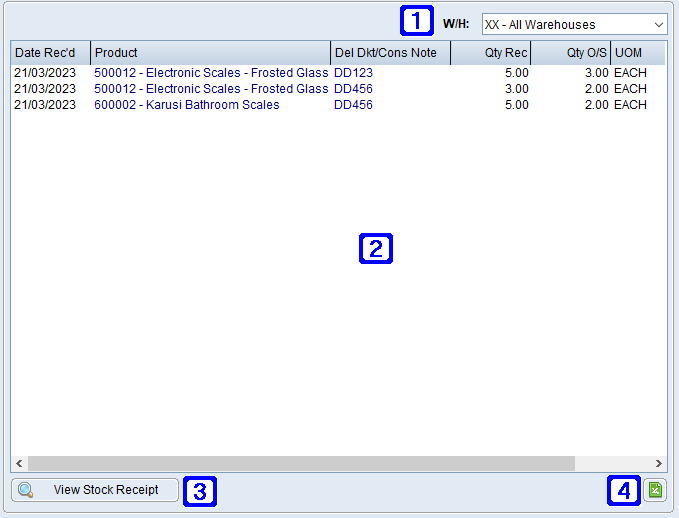Viewport: 679px width, 518px height.
Task: Click the horizontal scrollbar thumb
Action: [300, 464]
